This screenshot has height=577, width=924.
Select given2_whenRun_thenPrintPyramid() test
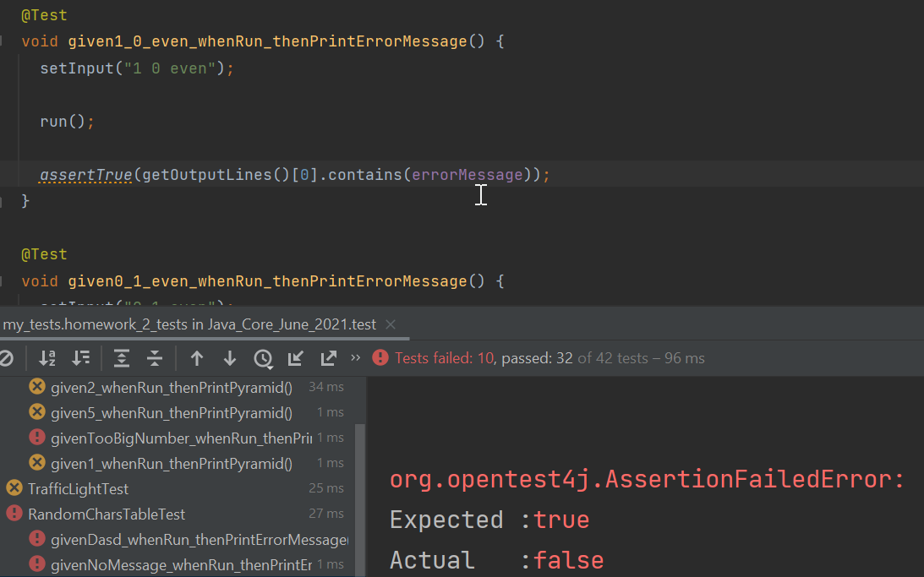[x=172, y=388]
